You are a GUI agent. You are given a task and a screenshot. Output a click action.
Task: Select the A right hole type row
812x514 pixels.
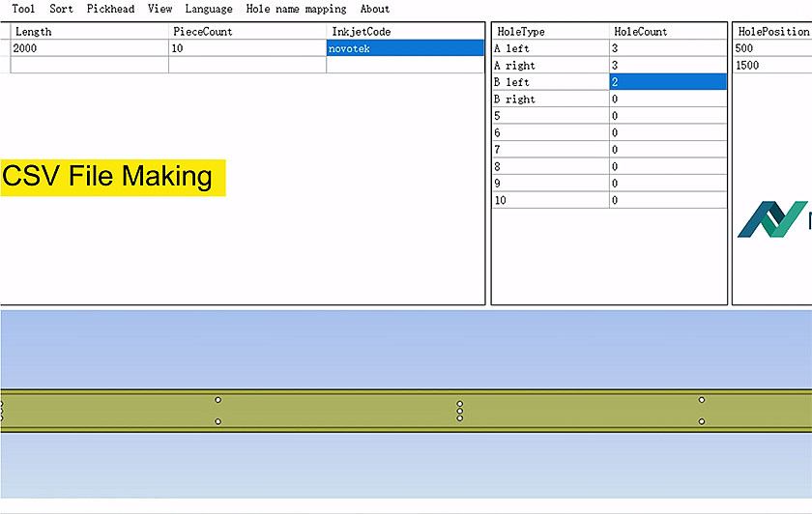(x=550, y=66)
